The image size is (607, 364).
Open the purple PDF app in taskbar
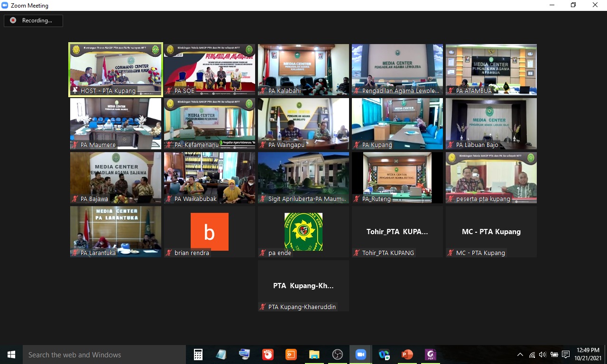(431, 355)
